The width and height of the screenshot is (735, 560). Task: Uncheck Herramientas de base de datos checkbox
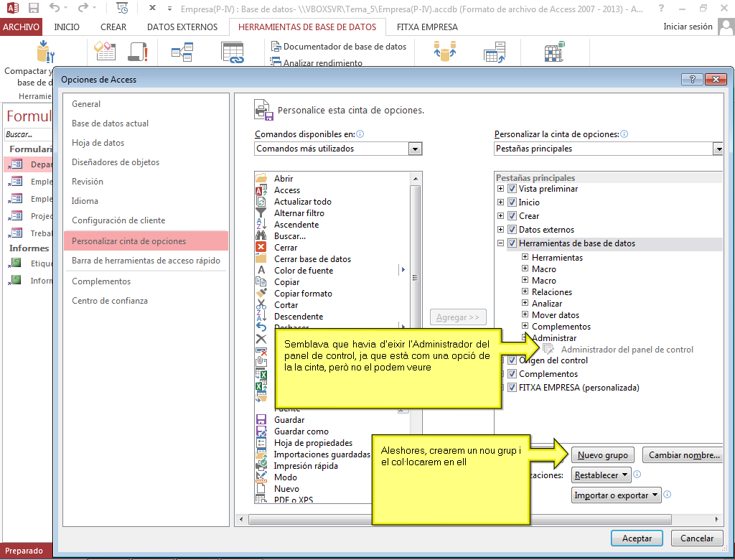click(512, 243)
